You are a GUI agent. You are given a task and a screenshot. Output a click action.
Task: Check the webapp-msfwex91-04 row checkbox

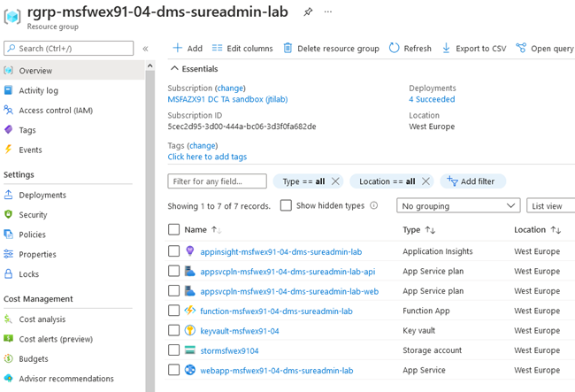(173, 370)
